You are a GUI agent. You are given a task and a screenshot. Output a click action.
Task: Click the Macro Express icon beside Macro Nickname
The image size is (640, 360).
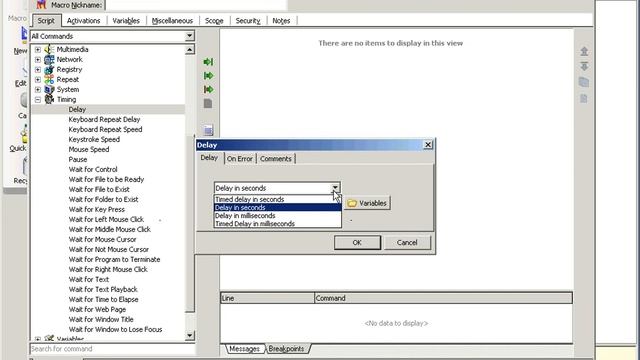41,5
